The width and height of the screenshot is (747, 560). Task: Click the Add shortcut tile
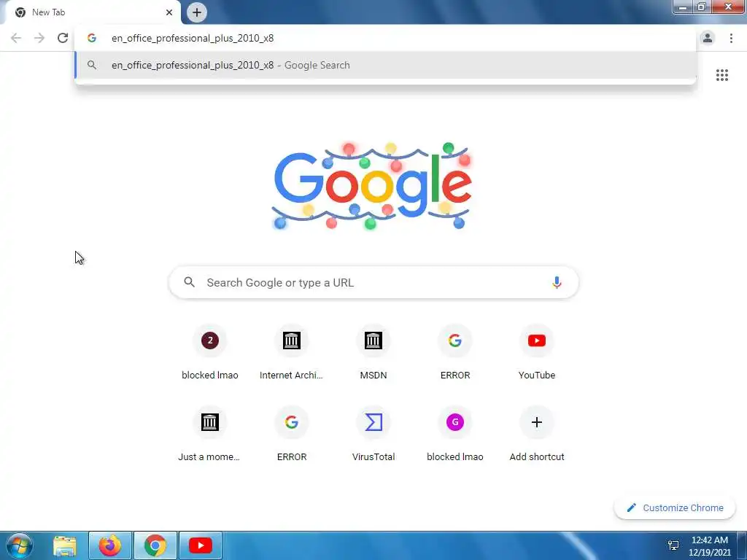coord(537,435)
